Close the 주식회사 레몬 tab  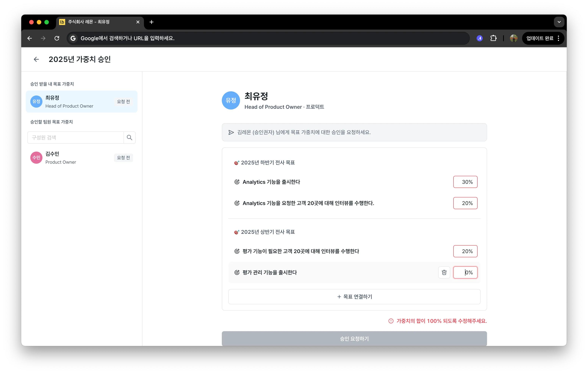[x=138, y=22]
